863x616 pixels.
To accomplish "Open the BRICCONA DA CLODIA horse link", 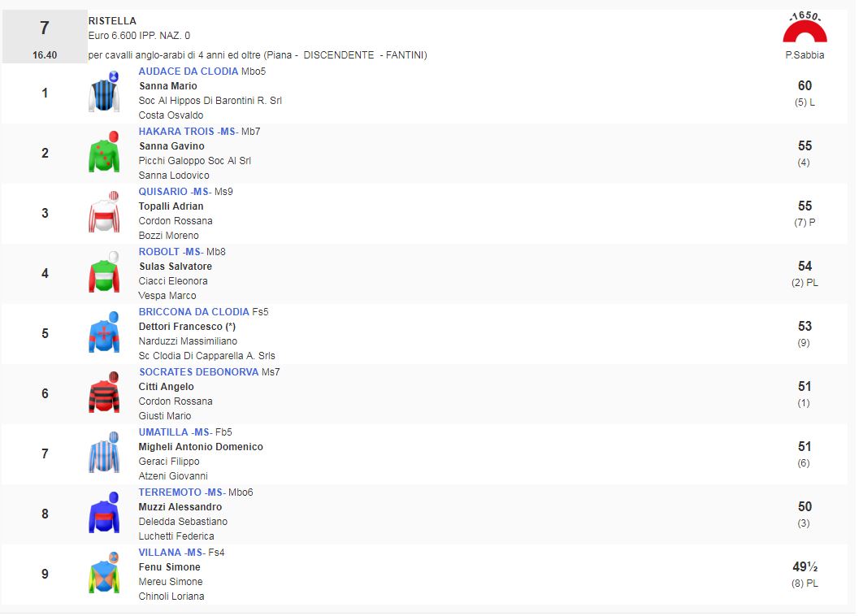I will pyautogui.click(x=193, y=312).
